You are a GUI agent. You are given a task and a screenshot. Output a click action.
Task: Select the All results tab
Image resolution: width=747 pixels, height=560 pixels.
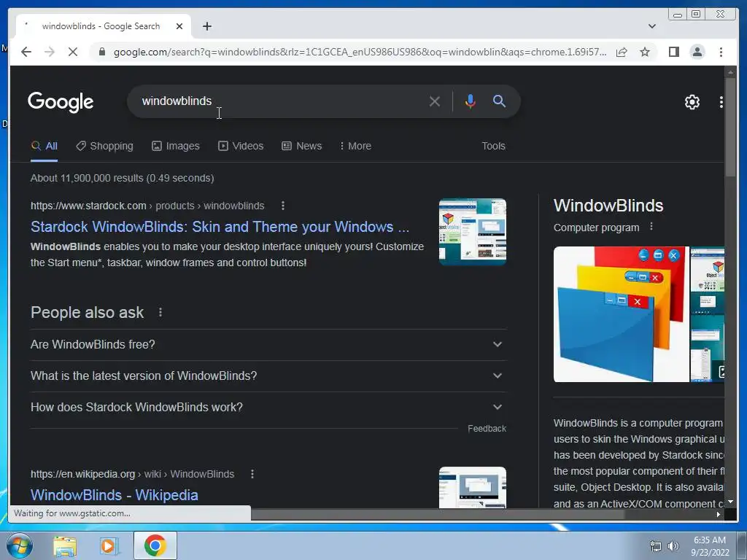(x=44, y=146)
